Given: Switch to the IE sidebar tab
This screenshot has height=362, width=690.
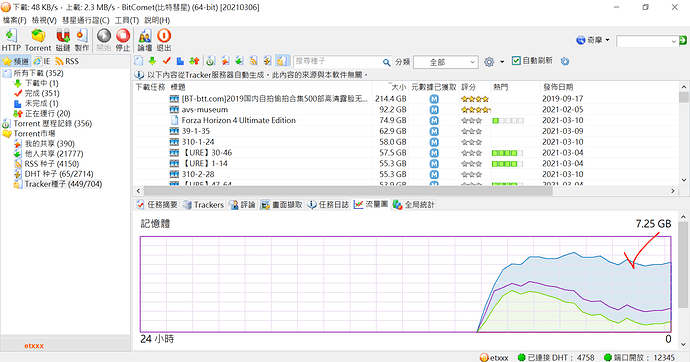Looking at the screenshot, I should coord(42,61).
